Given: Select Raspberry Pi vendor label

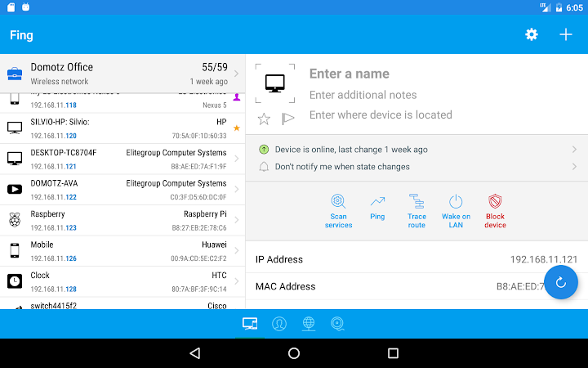Looking at the screenshot, I should coord(205,214).
